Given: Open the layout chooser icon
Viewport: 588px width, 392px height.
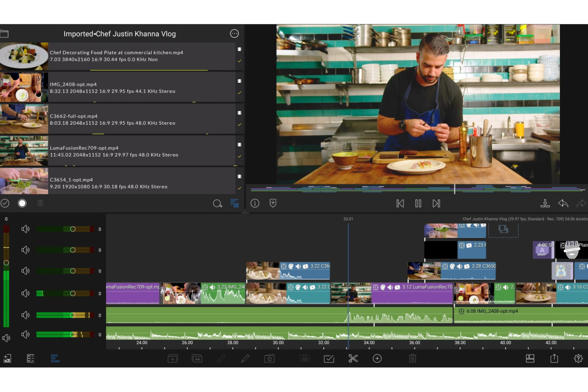Looking at the screenshot, I should (x=530, y=358).
